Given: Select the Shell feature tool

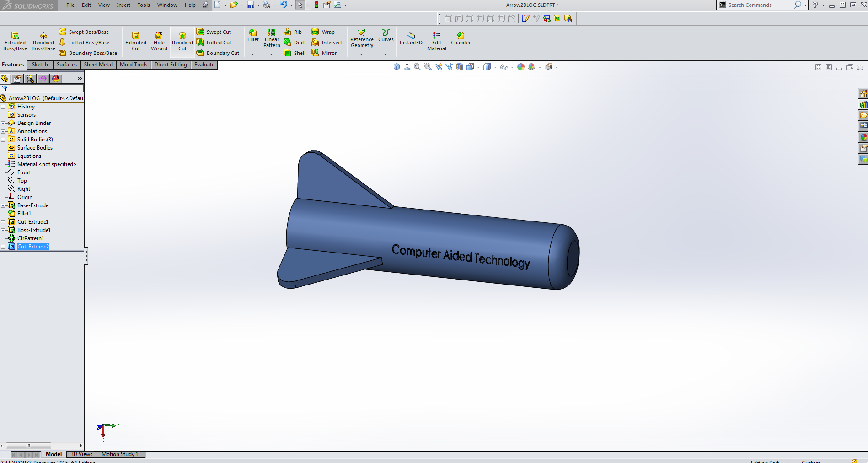Looking at the screenshot, I should tap(295, 53).
